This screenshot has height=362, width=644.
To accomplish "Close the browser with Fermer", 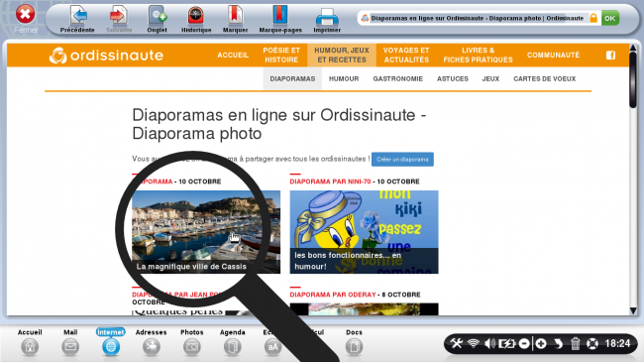I will [26, 19].
